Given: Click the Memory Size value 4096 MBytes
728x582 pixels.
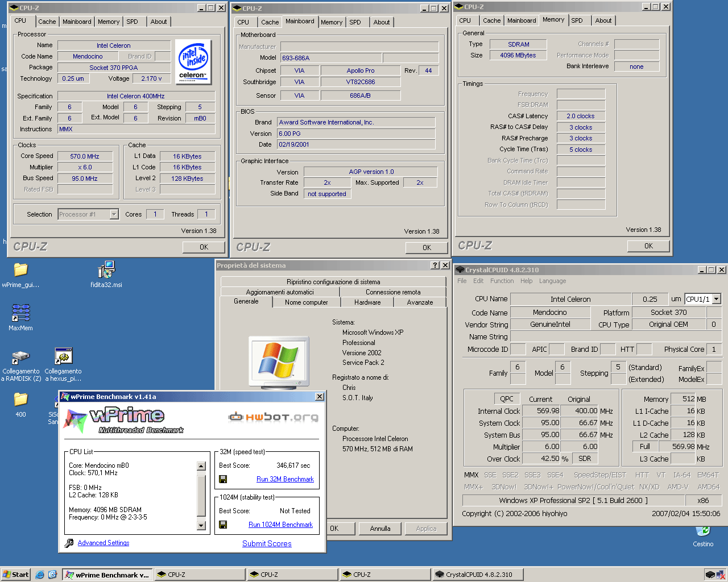Looking at the screenshot, I should (518, 55).
